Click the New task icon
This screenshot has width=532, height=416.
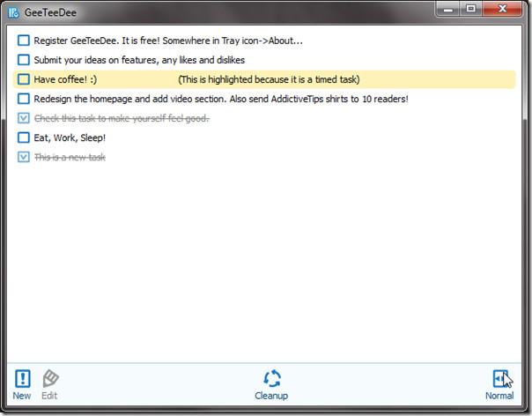click(x=23, y=378)
